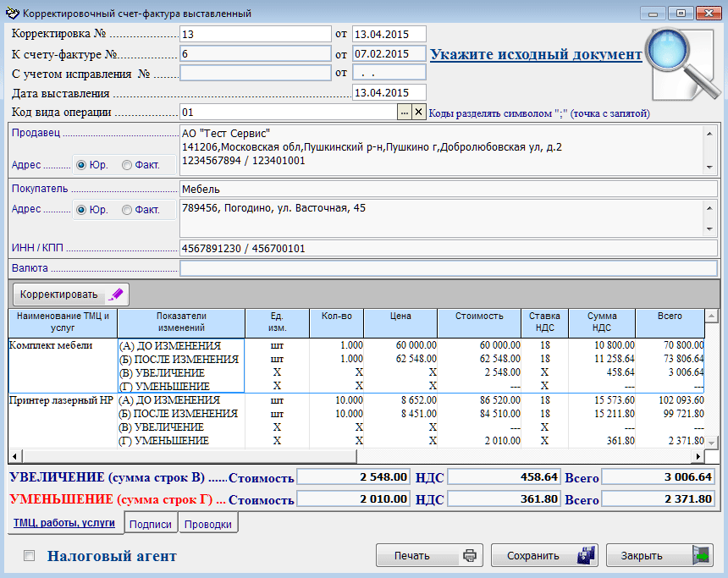Click УМЕНЬШЕНИЕ НДС total field 361.80
This screenshot has width=728, height=578.
click(x=504, y=499)
